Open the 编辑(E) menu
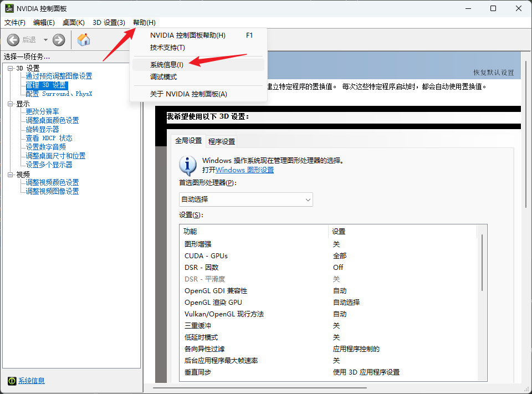 [x=44, y=22]
